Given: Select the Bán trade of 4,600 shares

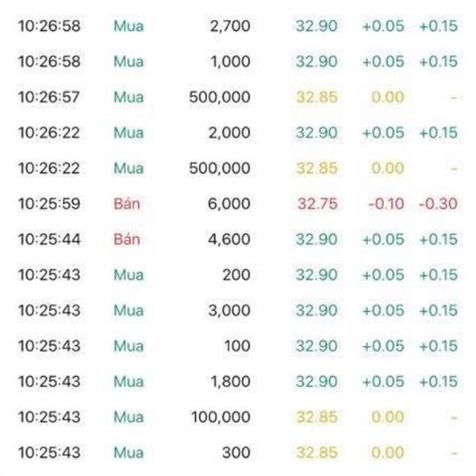Looking at the screenshot, I should (238, 240).
